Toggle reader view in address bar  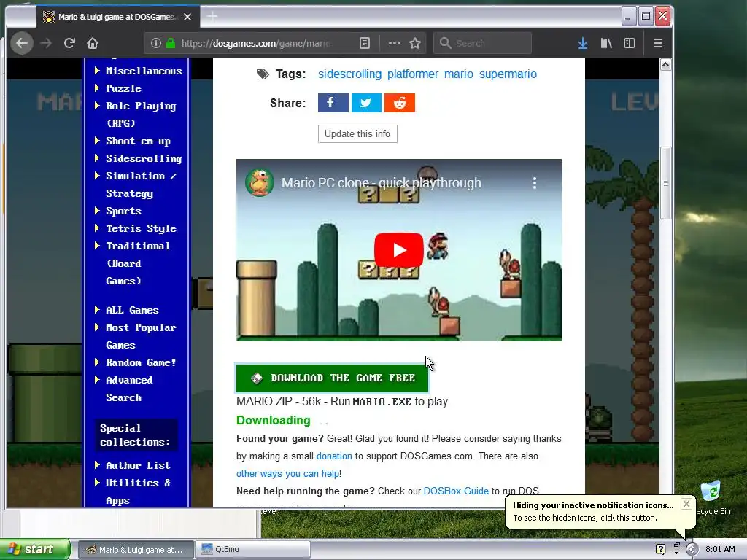[x=365, y=43]
